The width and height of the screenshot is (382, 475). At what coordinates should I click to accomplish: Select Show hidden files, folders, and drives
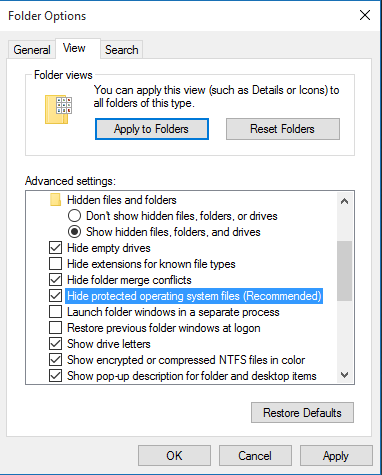coord(74,232)
